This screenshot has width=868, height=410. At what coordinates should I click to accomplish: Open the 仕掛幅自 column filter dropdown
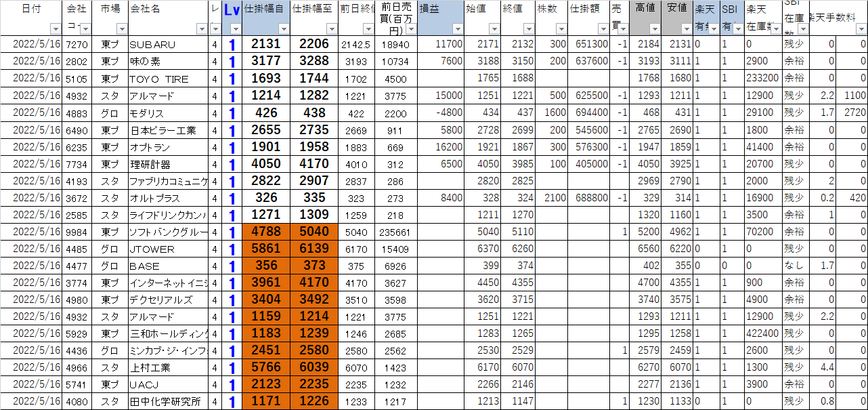[284, 29]
